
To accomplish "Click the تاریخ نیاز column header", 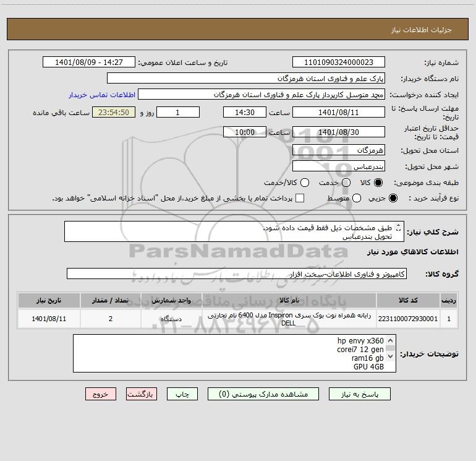I will pos(49,300).
